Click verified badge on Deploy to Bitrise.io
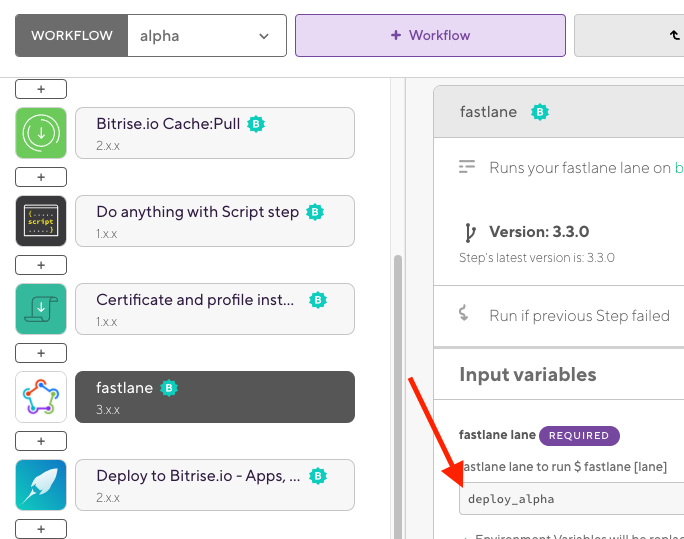Screen dimensions: 684x539 (x=318, y=476)
